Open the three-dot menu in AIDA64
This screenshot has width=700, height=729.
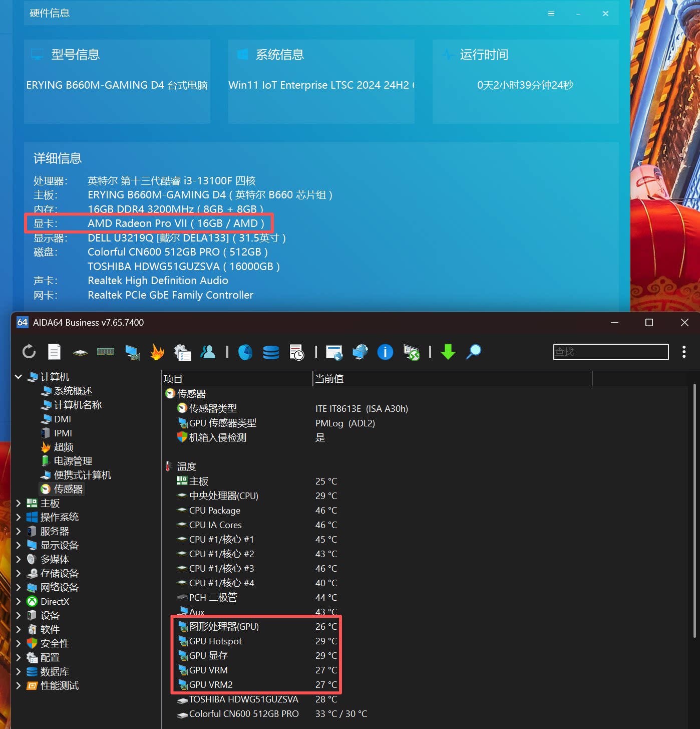point(684,352)
